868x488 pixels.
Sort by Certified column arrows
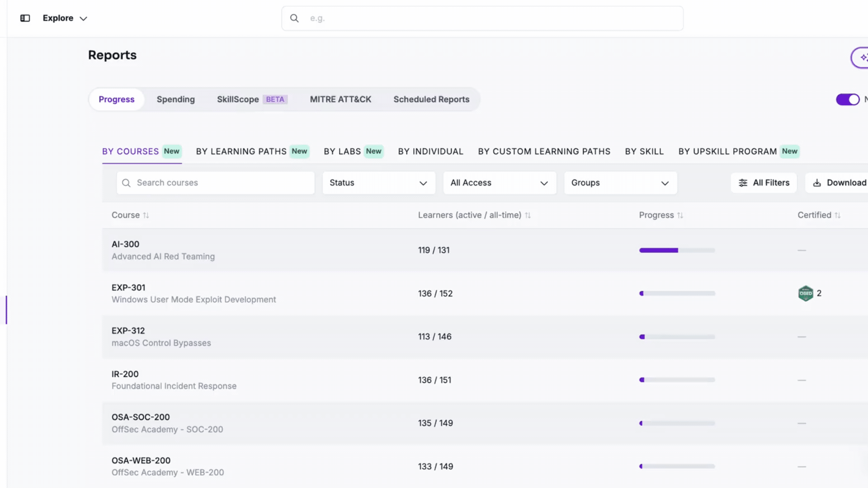[838, 216]
